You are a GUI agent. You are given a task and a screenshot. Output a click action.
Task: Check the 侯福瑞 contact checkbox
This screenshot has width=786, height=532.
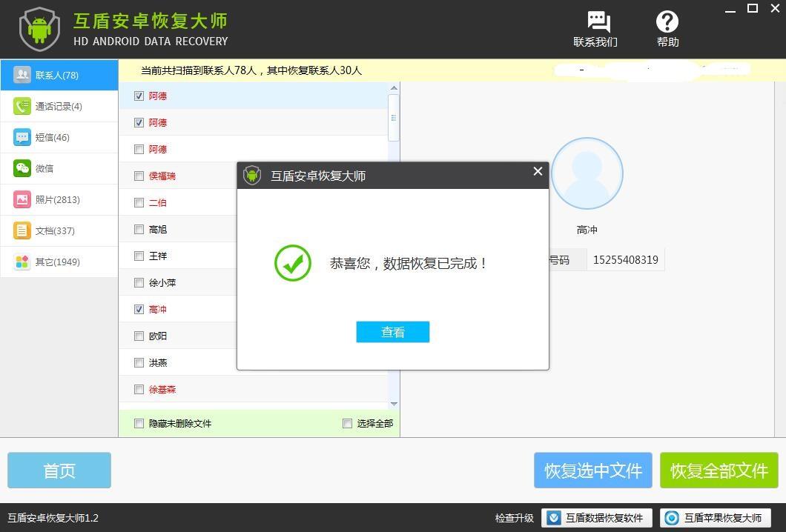point(139,176)
